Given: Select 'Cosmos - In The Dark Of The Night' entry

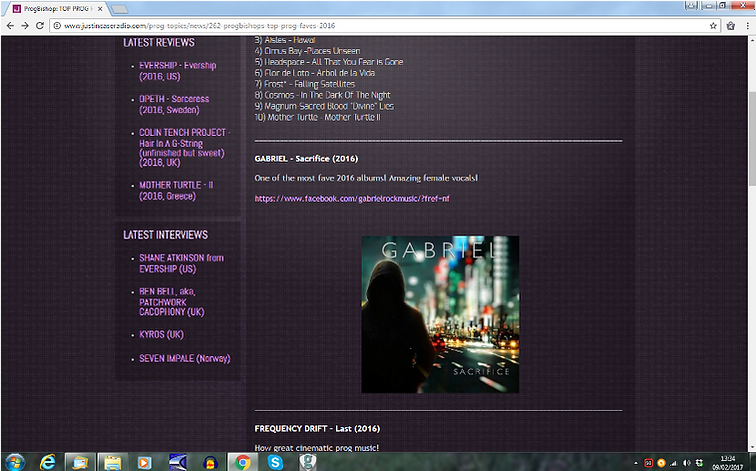Looking at the screenshot, I should pos(323,95).
